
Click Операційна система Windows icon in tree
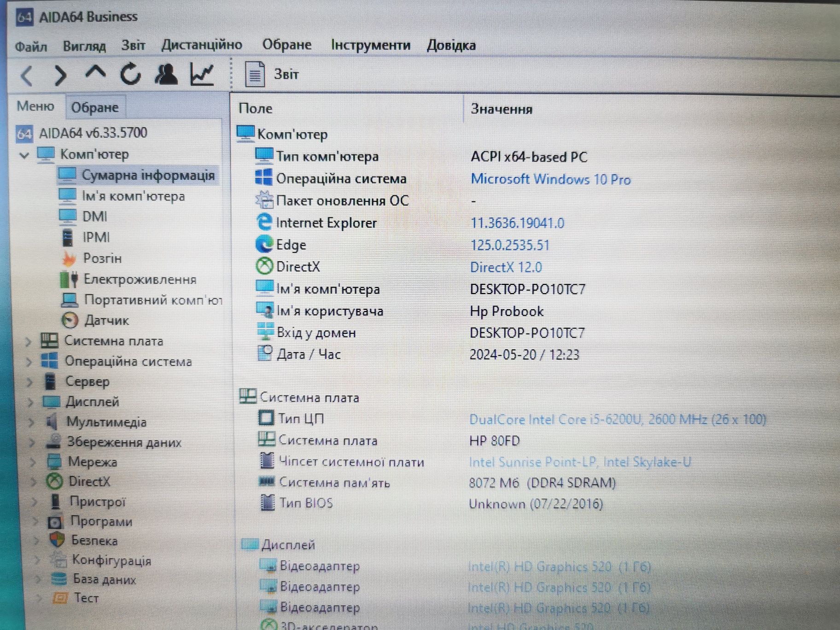pos(50,361)
